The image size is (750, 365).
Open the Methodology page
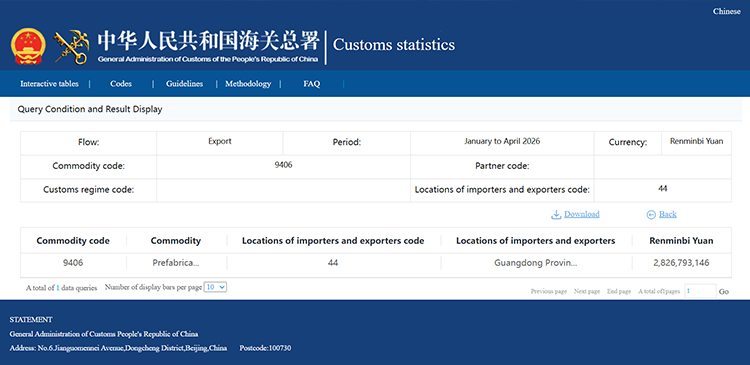tap(248, 84)
